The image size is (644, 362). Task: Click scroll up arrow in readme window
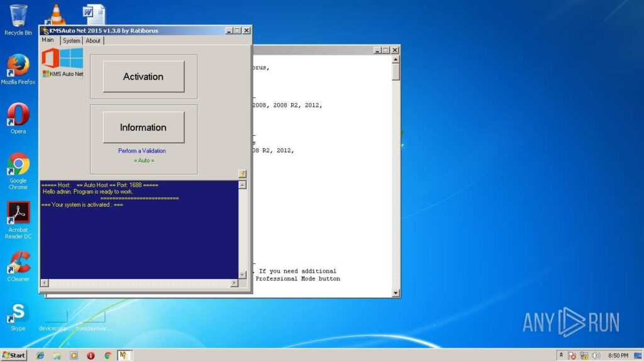click(396, 60)
